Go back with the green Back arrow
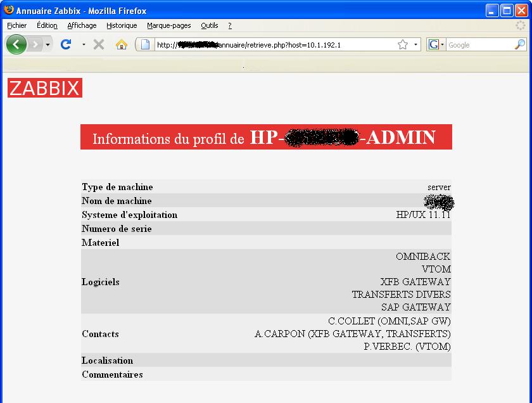Screen dimensions: 532x403 click(16, 44)
